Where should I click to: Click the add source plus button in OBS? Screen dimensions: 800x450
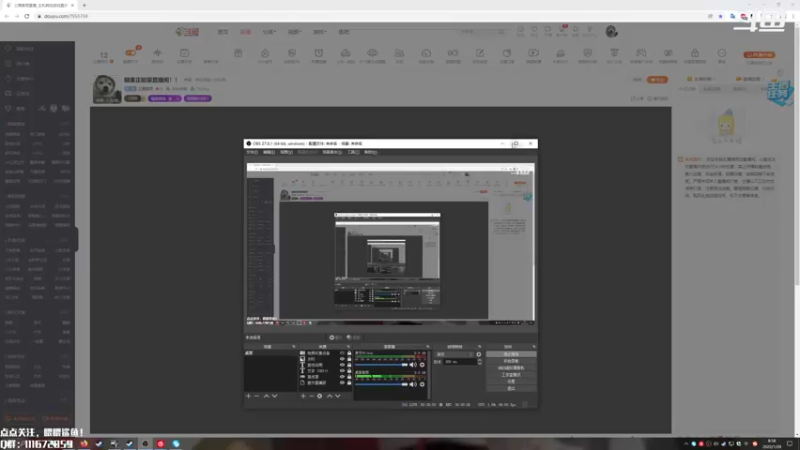tap(303, 396)
